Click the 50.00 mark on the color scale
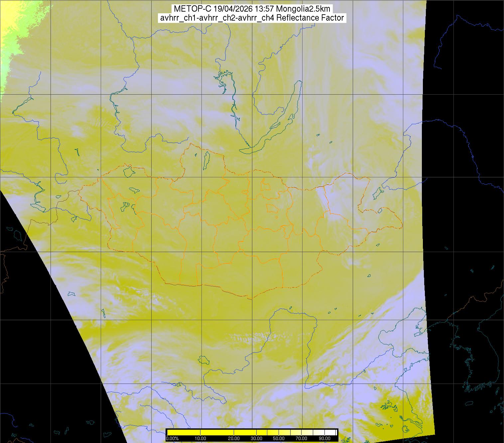This screenshot has height=443, width=504. point(278,438)
